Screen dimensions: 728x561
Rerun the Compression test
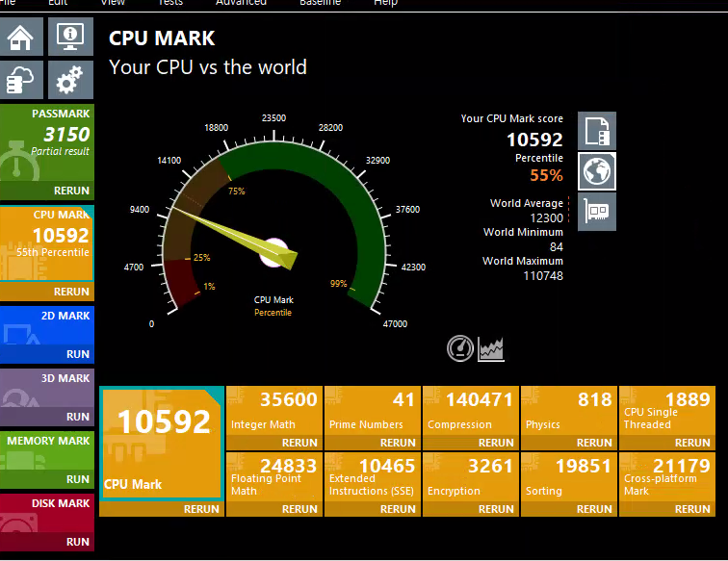(496, 443)
